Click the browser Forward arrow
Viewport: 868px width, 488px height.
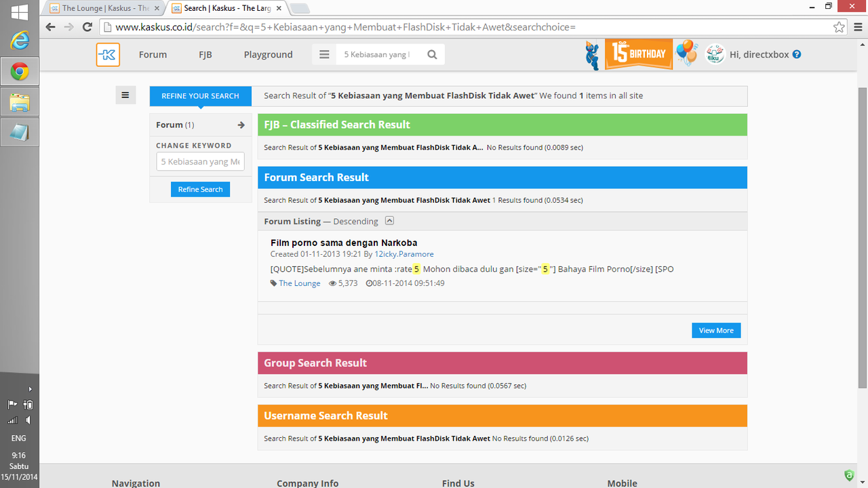click(68, 27)
